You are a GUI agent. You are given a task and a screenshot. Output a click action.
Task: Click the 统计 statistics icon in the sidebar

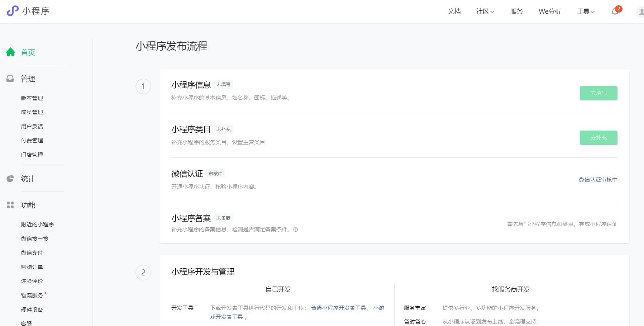coord(10,179)
